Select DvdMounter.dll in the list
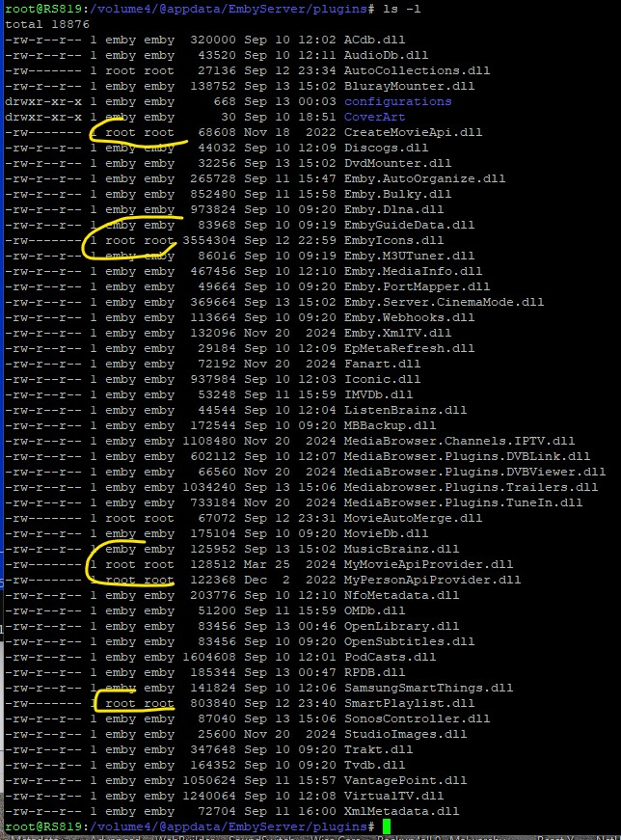This screenshot has height=840, width=621. point(397,163)
